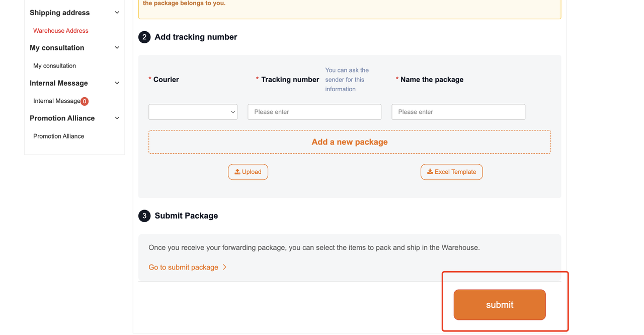This screenshot has width=644, height=335.
Task: Download the Excel Template
Action: click(x=451, y=172)
